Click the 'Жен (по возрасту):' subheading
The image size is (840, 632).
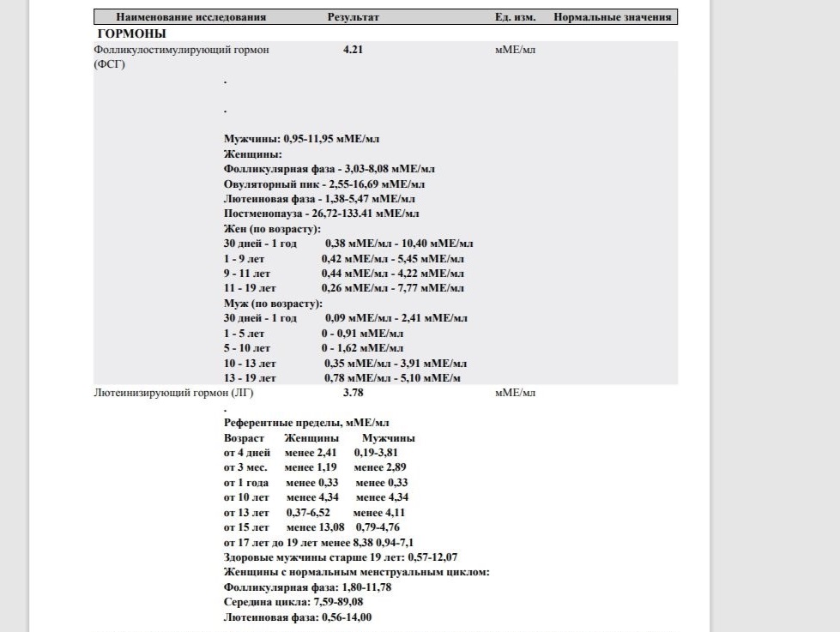[x=272, y=228]
